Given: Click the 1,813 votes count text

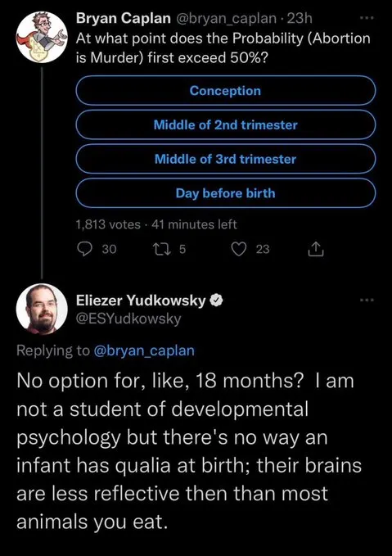Looking at the screenshot, I should [x=108, y=224].
